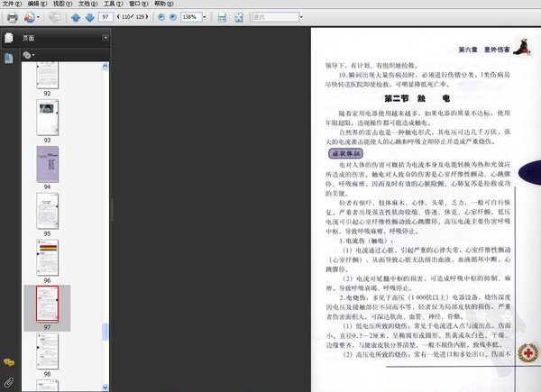Screen dimensions: 541x392
Task: Open the thumbnail options gear dropdown
Action: pyautogui.click(x=29, y=55)
